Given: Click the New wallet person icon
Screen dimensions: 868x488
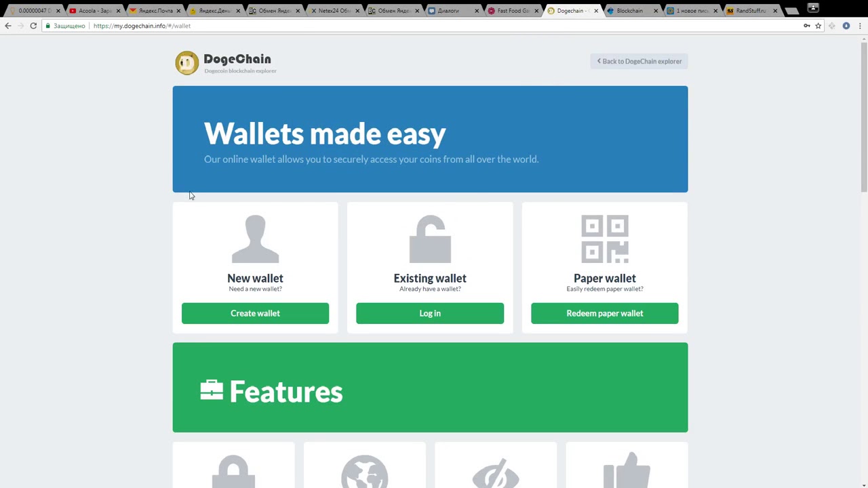Looking at the screenshot, I should coord(255,239).
